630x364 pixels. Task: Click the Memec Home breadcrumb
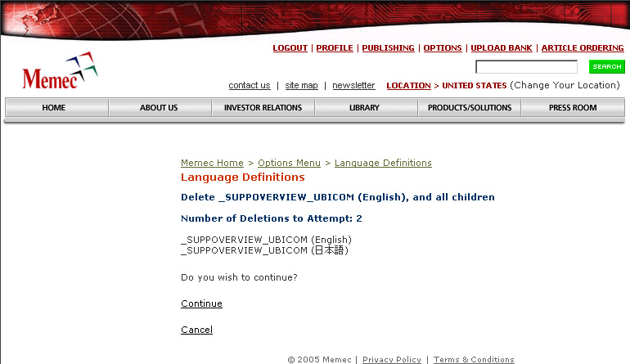coord(212,163)
